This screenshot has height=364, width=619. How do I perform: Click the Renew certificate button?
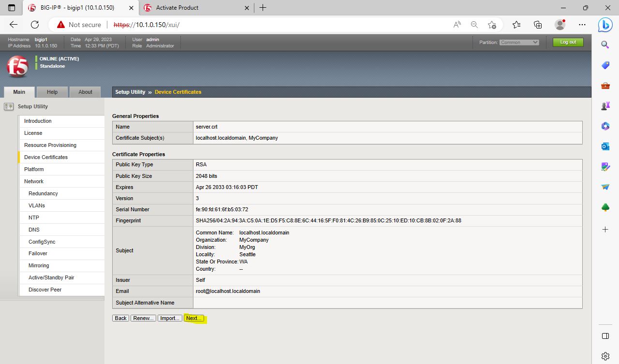point(143,318)
